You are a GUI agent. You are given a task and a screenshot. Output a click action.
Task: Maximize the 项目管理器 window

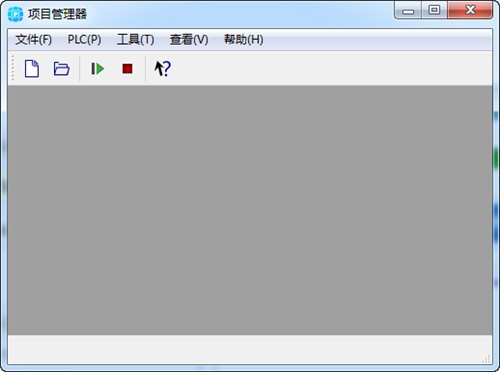click(434, 10)
